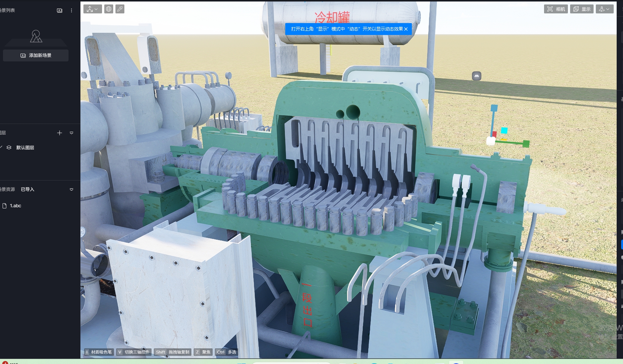Click the 添加新场景 button
The image size is (623, 364).
click(x=36, y=55)
